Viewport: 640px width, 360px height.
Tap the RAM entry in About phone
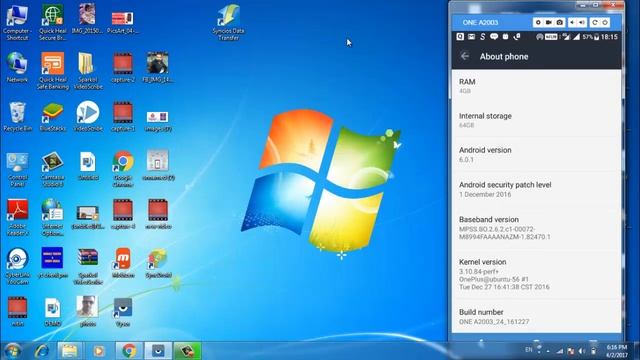(536, 86)
